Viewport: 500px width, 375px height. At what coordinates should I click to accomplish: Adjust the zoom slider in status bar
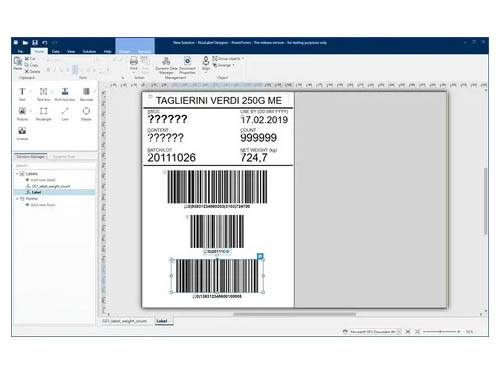440,332
